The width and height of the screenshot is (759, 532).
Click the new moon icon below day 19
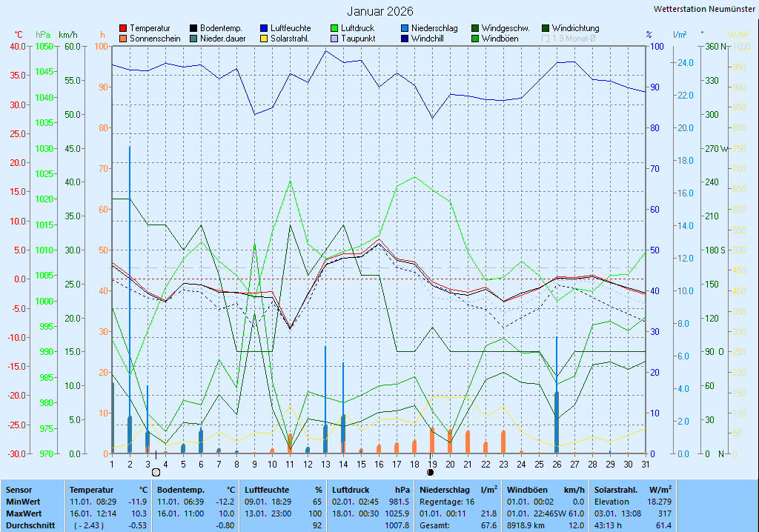[431, 472]
